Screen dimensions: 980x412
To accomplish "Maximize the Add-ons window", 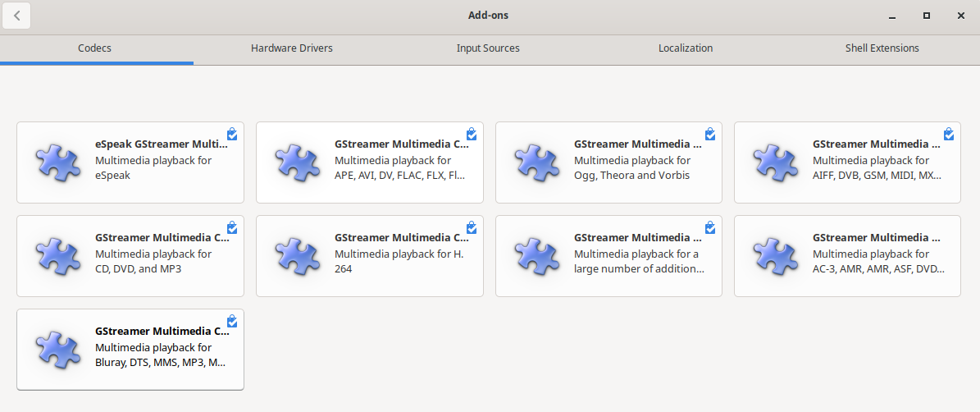I will pos(927,16).
